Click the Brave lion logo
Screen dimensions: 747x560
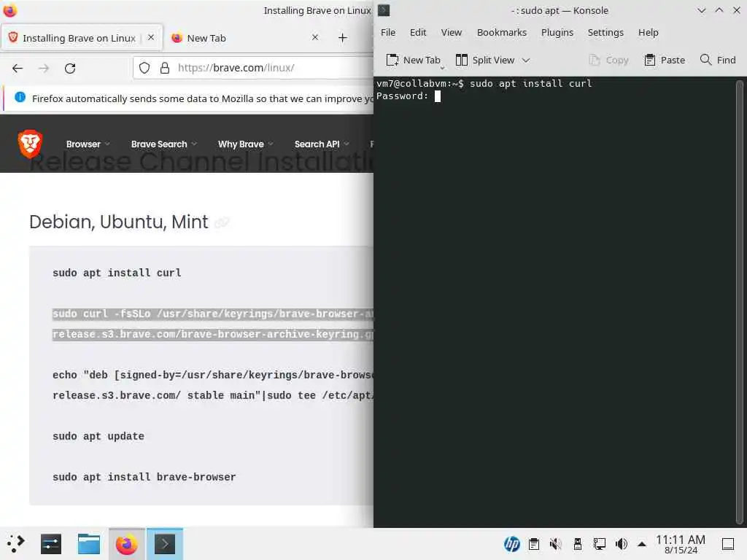[30, 144]
